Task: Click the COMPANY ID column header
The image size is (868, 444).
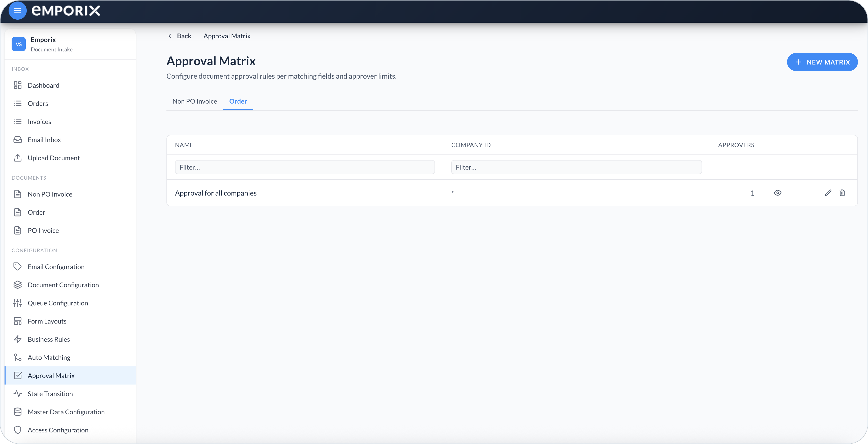Action: [471, 145]
